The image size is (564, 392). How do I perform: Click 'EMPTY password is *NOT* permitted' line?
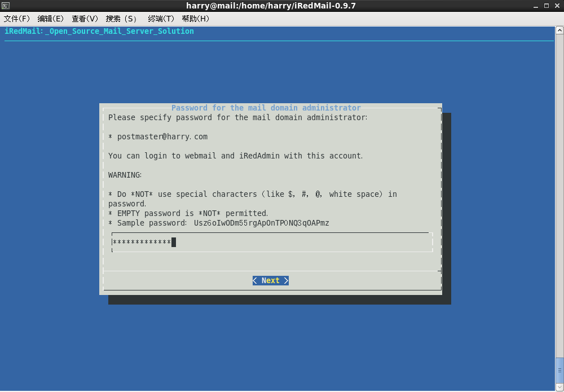188,213
